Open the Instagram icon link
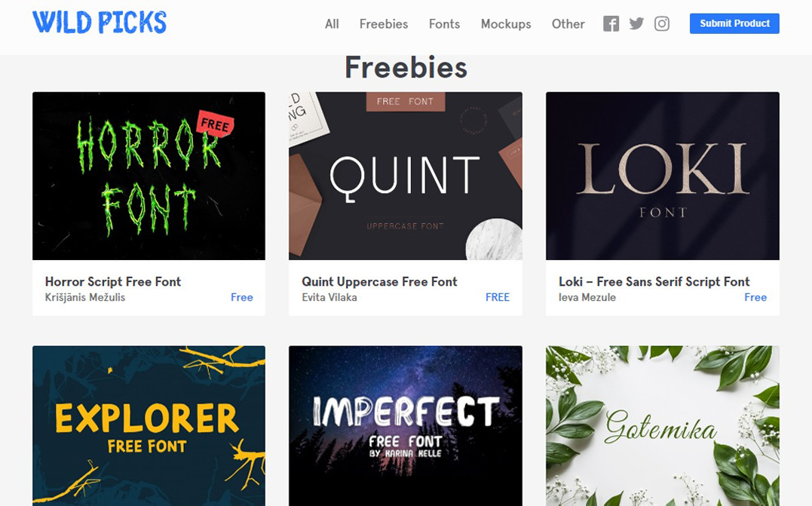The height and width of the screenshot is (506, 812). tap(662, 24)
